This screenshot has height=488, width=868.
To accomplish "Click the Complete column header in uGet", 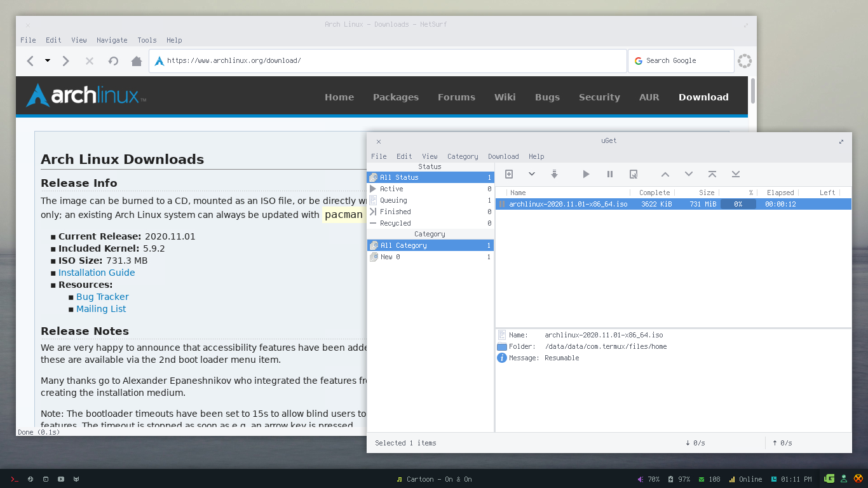I will click(653, 193).
